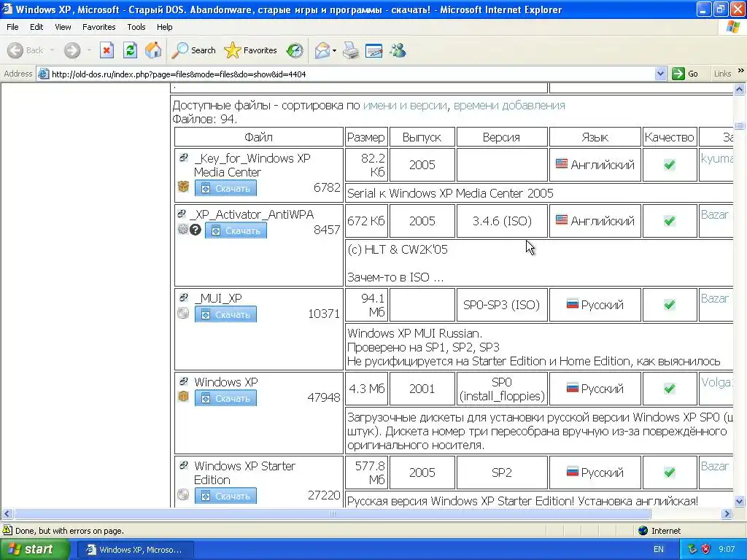Click the question mark icon for _XP_Activator_AntiWPA

click(x=196, y=230)
